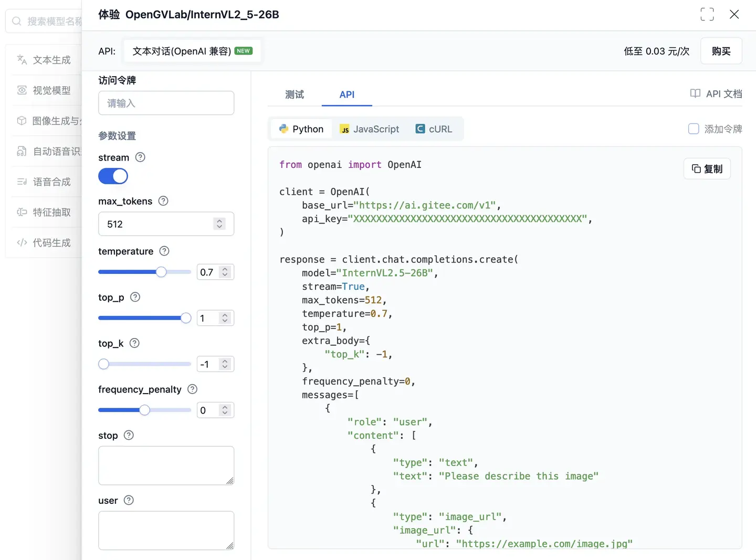Disable the stream toggle switch

(113, 176)
